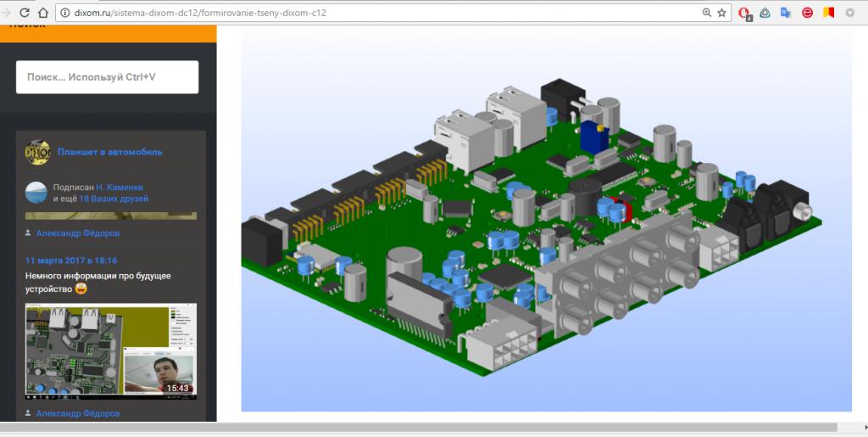
Task: Reload the page with the refresh icon
Action: (24, 13)
